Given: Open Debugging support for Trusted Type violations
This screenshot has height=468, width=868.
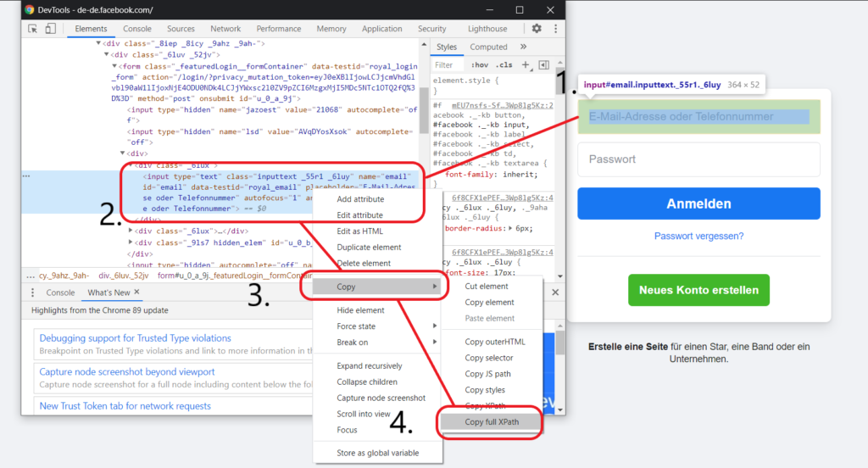Looking at the screenshot, I should click(x=135, y=337).
